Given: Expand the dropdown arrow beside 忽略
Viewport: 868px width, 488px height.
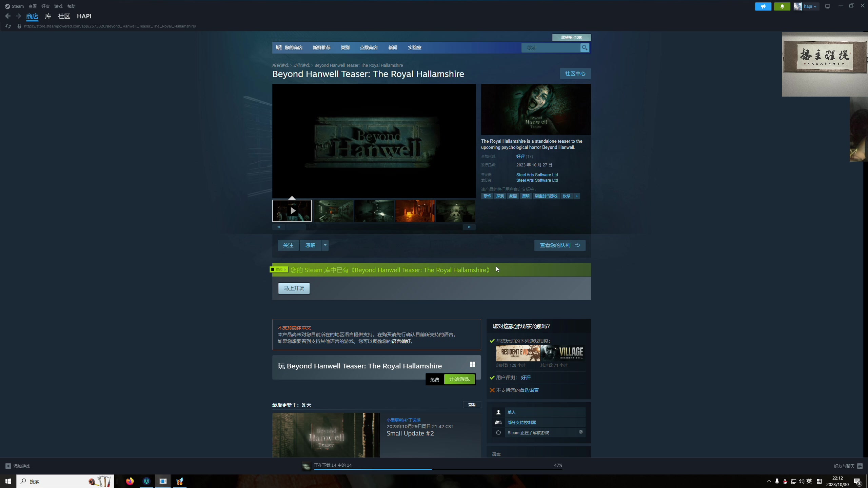Looking at the screenshot, I should 325,245.
